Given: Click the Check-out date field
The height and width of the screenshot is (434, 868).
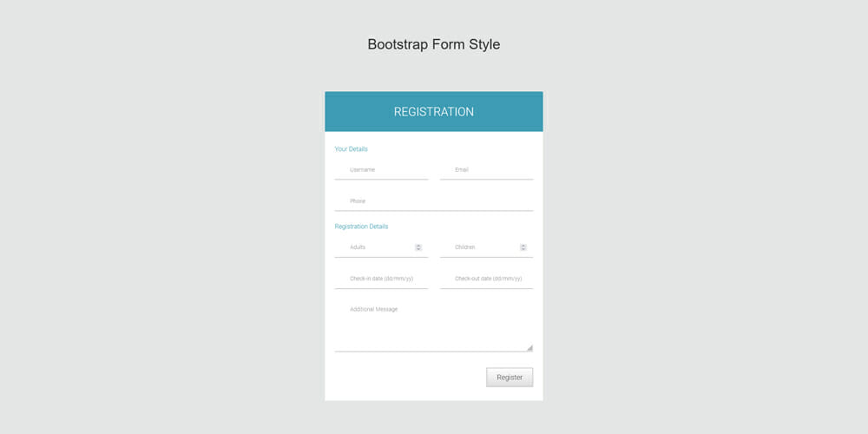Looking at the screenshot, I should coord(486,279).
